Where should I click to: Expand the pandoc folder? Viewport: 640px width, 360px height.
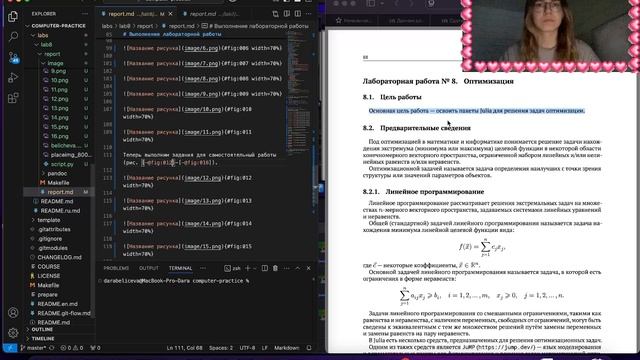[x=57, y=173]
